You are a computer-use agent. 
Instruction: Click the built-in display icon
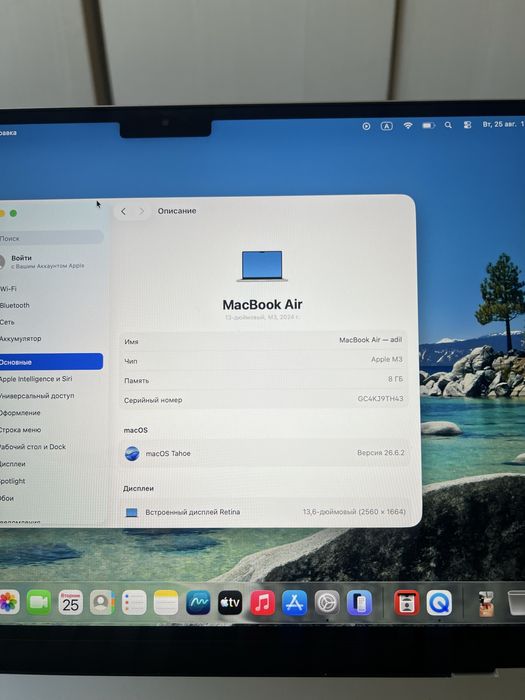click(131, 512)
